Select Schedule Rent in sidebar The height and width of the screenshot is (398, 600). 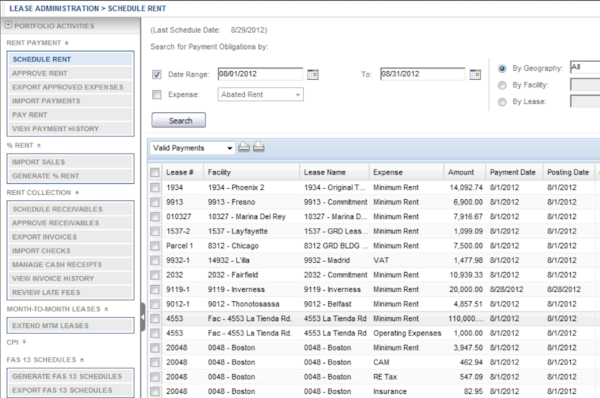70,59
